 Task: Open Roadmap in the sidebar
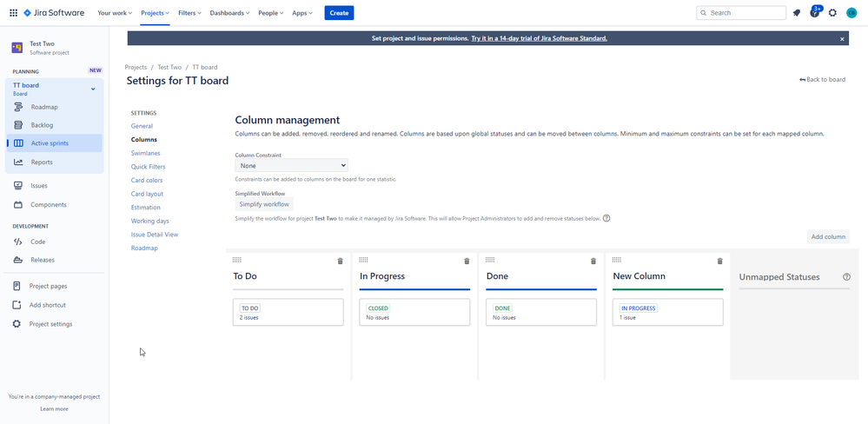coord(54,107)
